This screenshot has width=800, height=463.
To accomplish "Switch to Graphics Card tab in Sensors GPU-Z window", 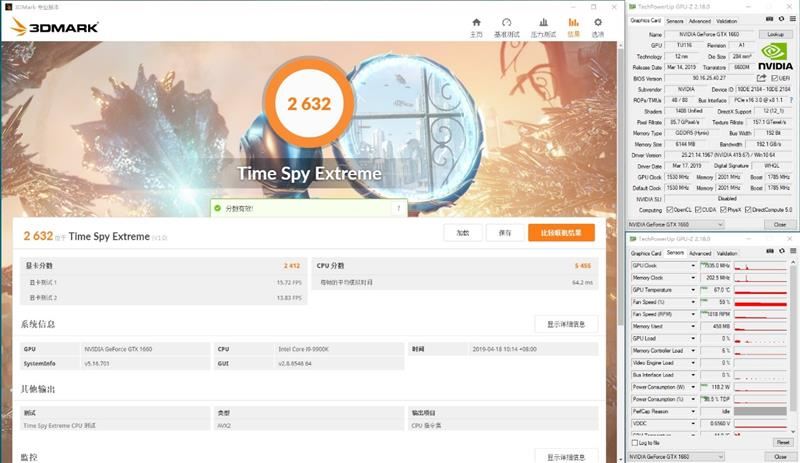I will pos(645,253).
